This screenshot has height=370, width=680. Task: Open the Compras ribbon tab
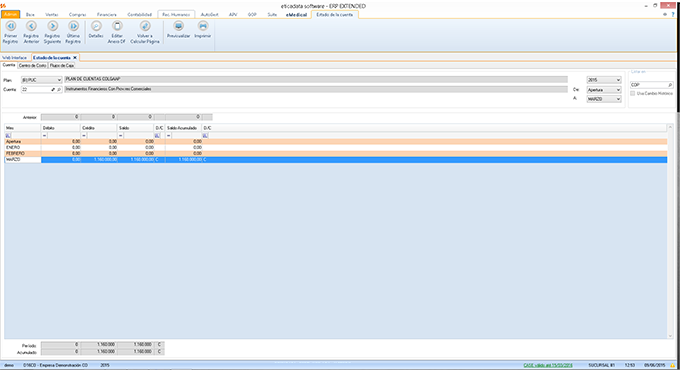pyautogui.click(x=78, y=15)
